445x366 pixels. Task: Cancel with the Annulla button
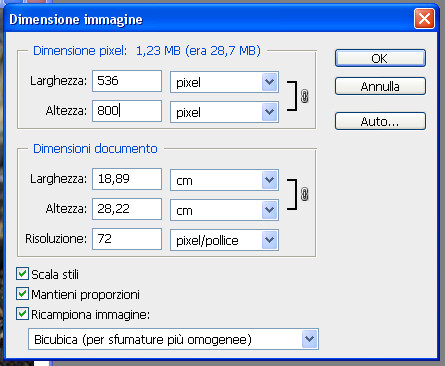click(380, 86)
